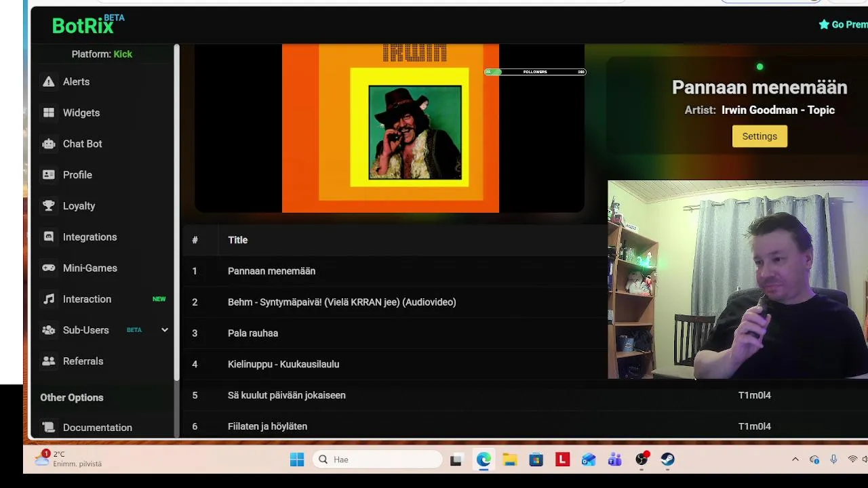
Task: Click the sidebar vertical scrollbar
Action: (x=177, y=211)
